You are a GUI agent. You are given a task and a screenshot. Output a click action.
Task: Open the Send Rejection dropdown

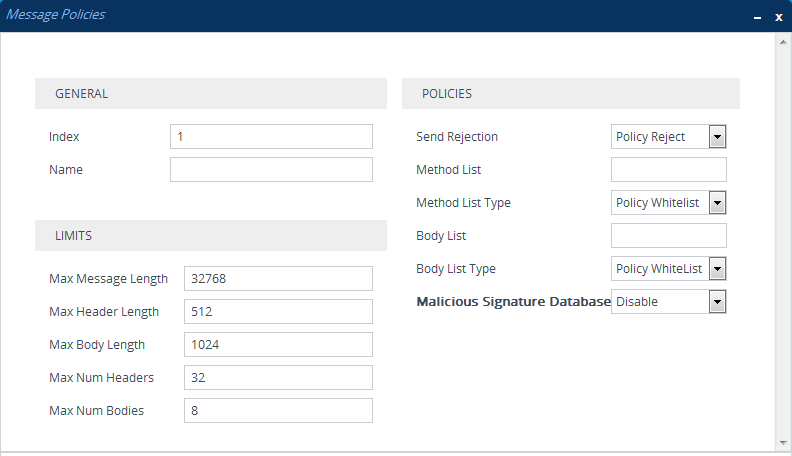pos(669,136)
